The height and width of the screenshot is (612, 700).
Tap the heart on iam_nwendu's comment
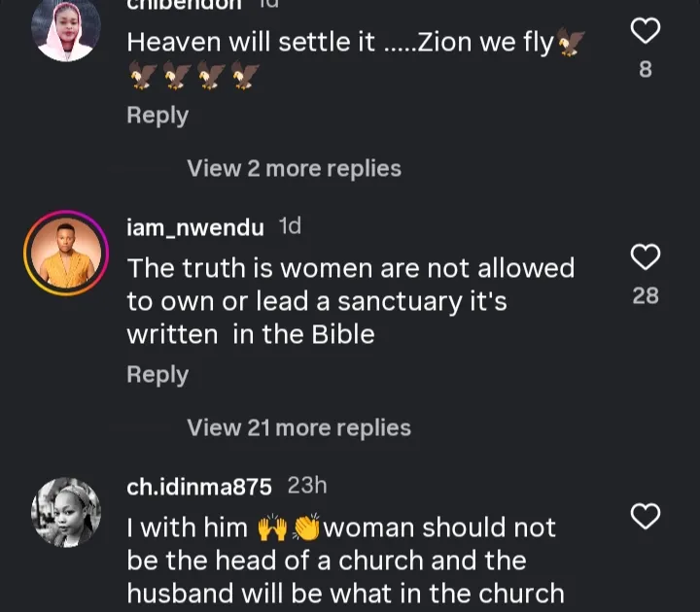point(646,257)
